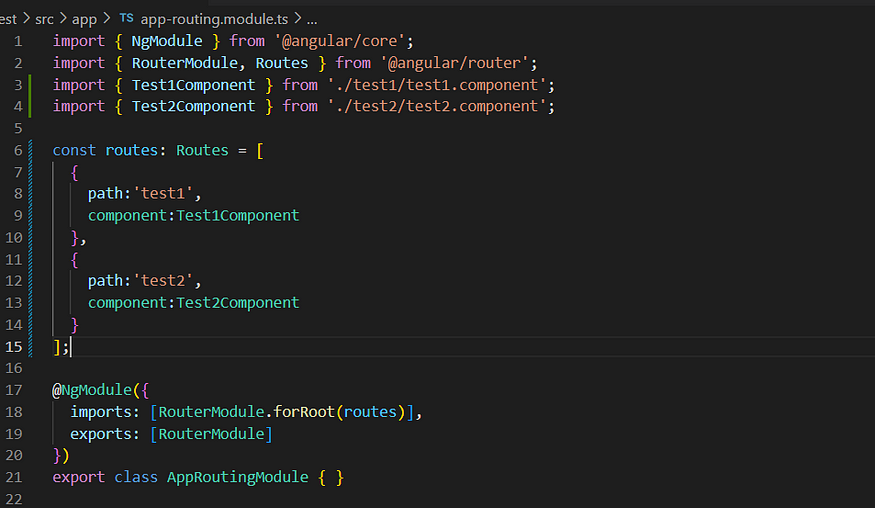Click Test2Component in line 4 import

click(193, 107)
